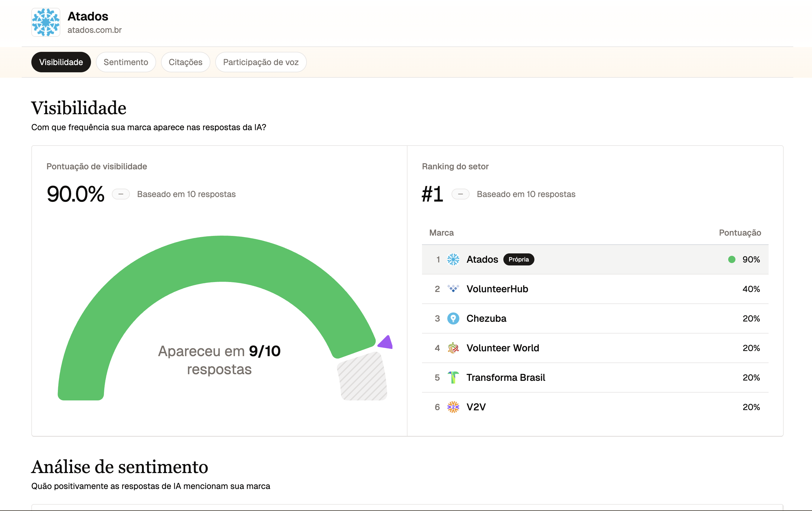Image resolution: width=812 pixels, height=511 pixels.
Task: Click the green status dot beside 90%
Action: tap(732, 259)
